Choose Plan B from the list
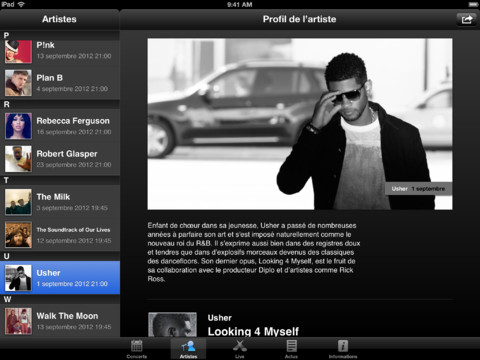The width and height of the screenshot is (480, 360). [x=60, y=83]
